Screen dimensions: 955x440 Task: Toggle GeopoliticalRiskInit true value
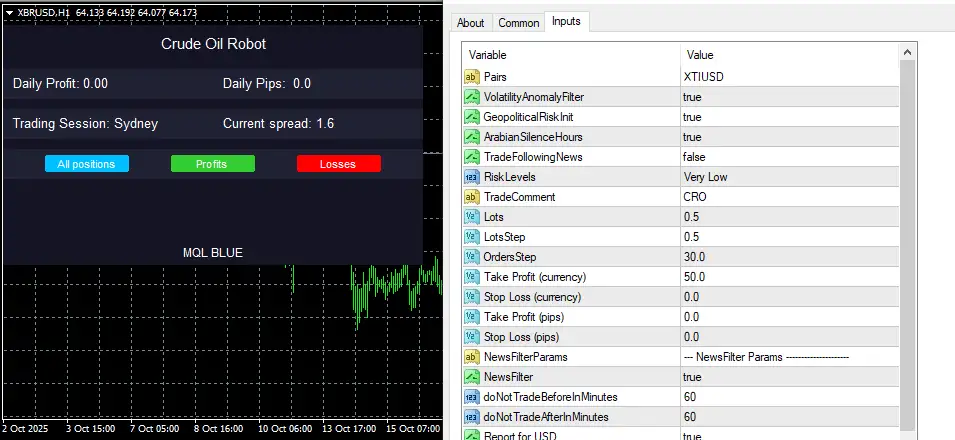tap(692, 117)
